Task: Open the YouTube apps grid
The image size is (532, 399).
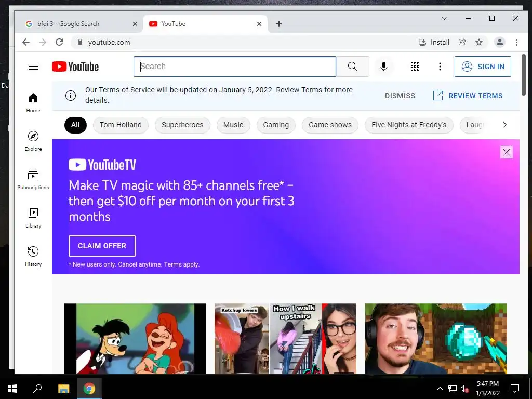Action: coord(415,66)
